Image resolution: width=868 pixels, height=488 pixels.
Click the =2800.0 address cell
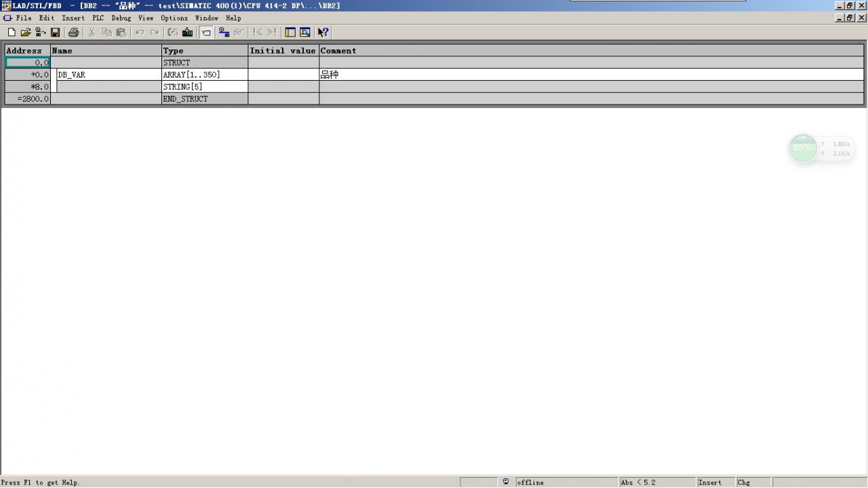pos(28,99)
